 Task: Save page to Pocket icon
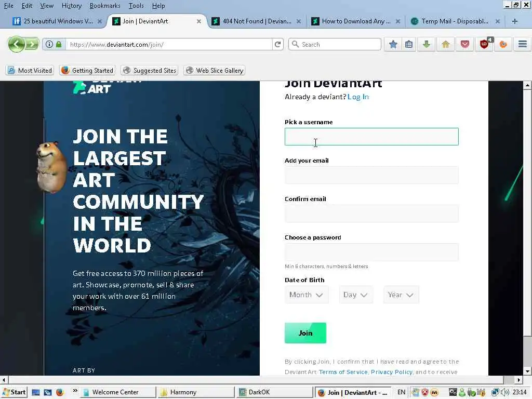point(465,45)
